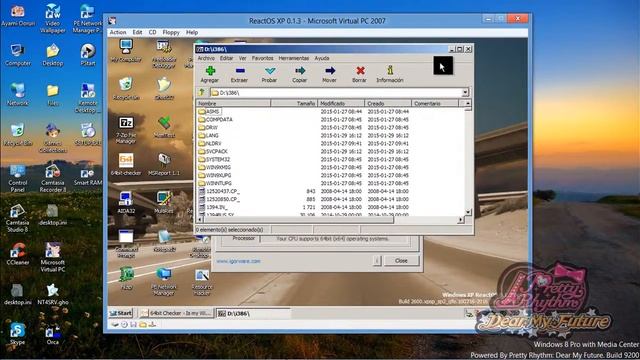640x360 pixels.
Task: Click the file list vertical scrollbar down arrow
Action: pos(468,212)
